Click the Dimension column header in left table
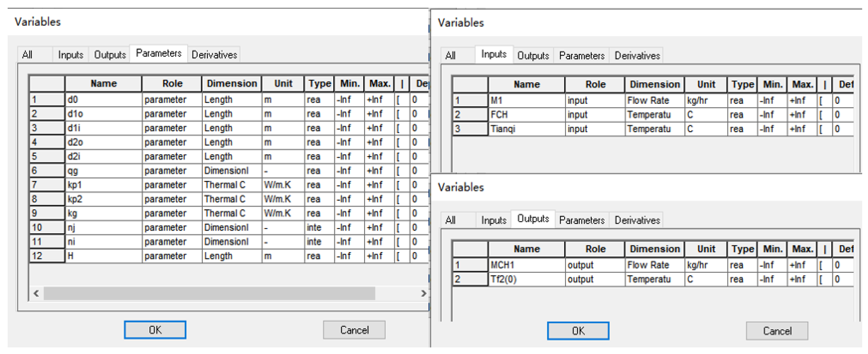 pos(232,83)
